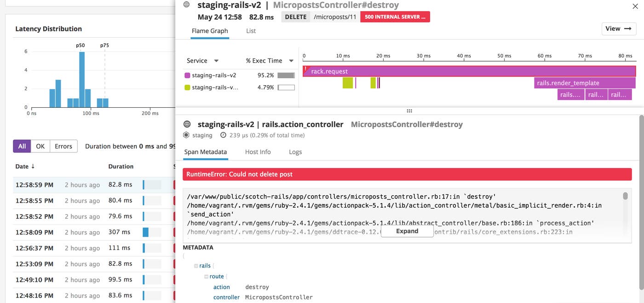This screenshot has height=303, width=644.
Task: Select the All filter
Action: 22,146
